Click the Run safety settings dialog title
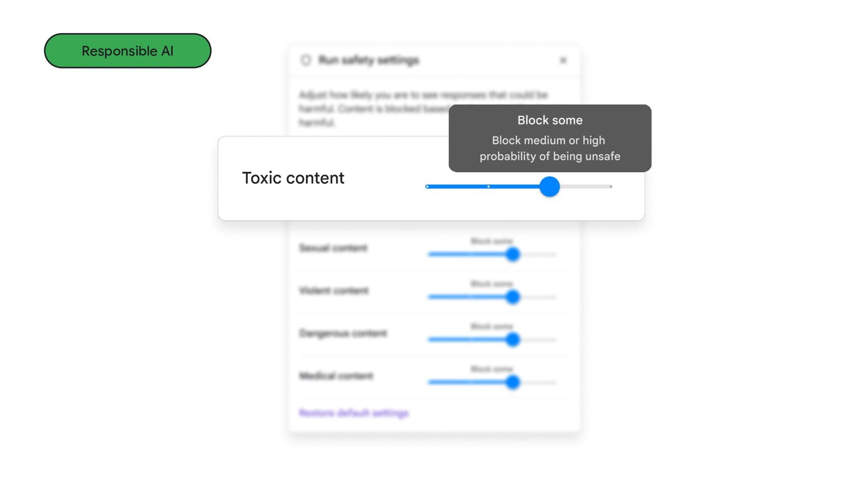Image resolution: width=868 pixels, height=488 pixels. pyautogui.click(x=368, y=60)
